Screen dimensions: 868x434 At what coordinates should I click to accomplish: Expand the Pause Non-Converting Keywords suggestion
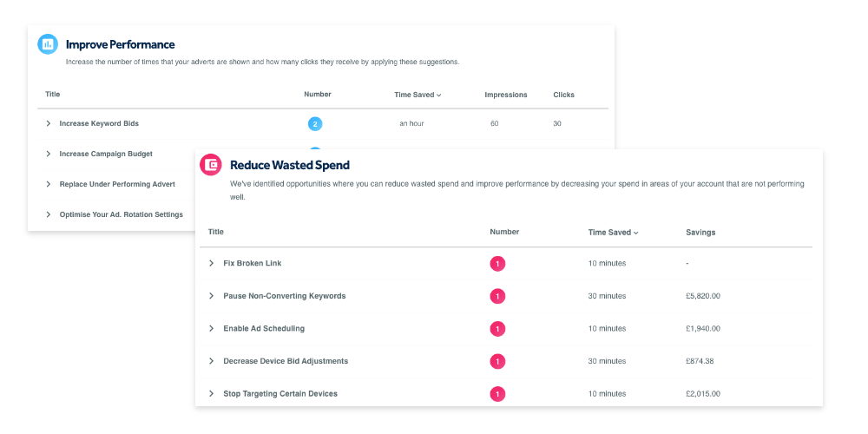[x=211, y=296]
